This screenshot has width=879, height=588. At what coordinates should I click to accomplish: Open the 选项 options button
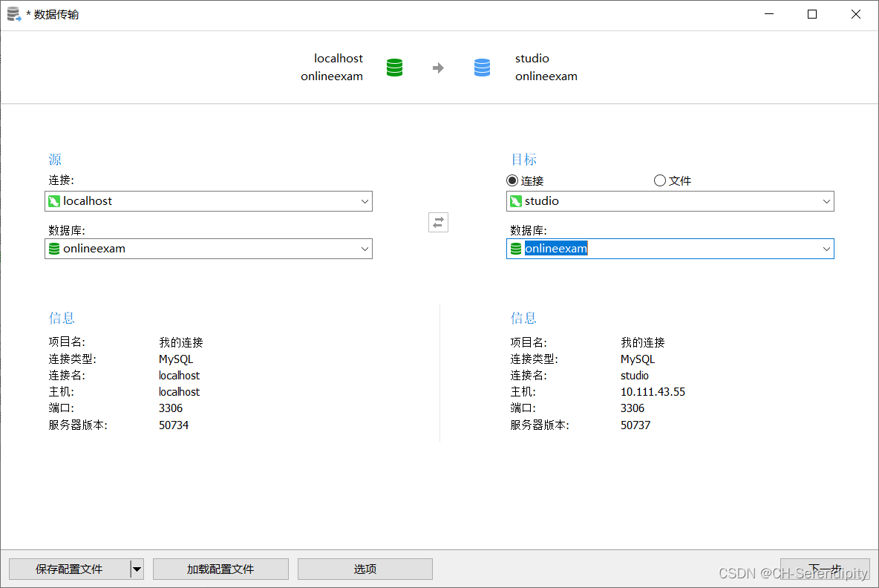point(365,569)
